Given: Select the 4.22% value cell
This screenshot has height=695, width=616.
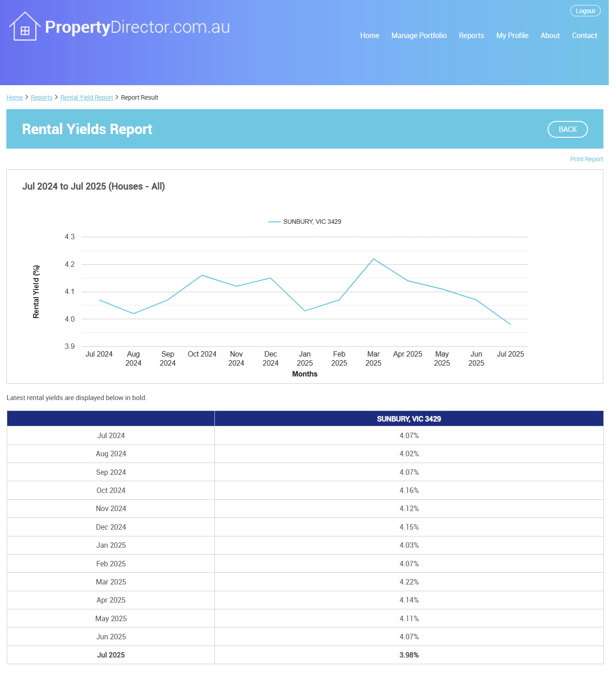Looking at the screenshot, I should tap(409, 582).
